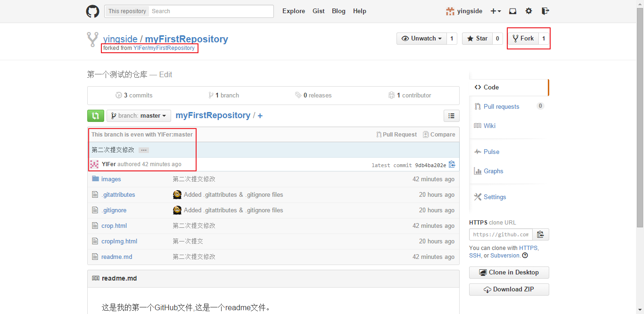Open the 0 releases link
644x314 pixels.
tap(313, 95)
